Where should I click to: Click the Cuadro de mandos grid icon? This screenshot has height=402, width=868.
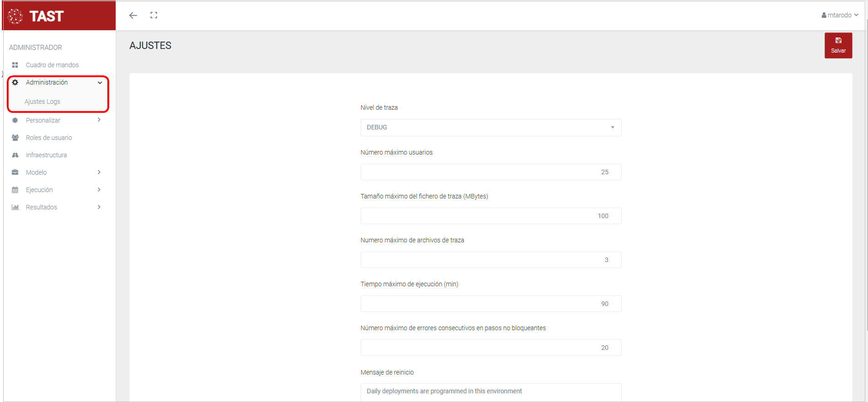(x=15, y=65)
